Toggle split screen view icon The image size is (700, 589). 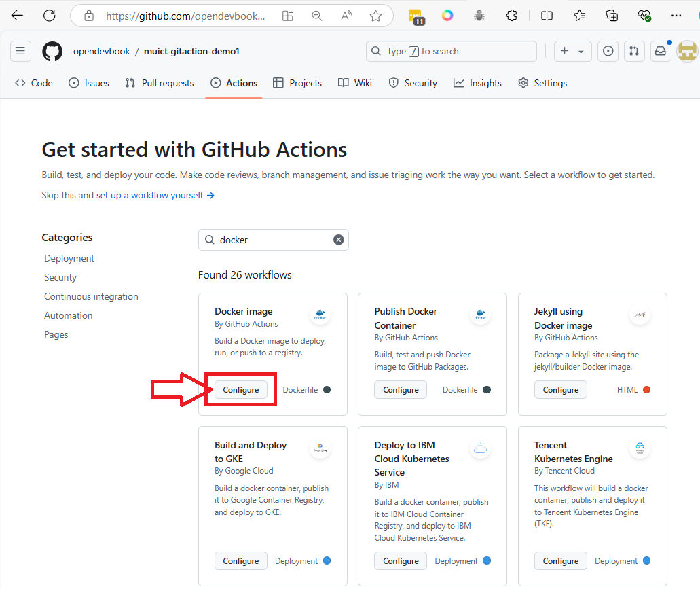[x=547, y=16]
